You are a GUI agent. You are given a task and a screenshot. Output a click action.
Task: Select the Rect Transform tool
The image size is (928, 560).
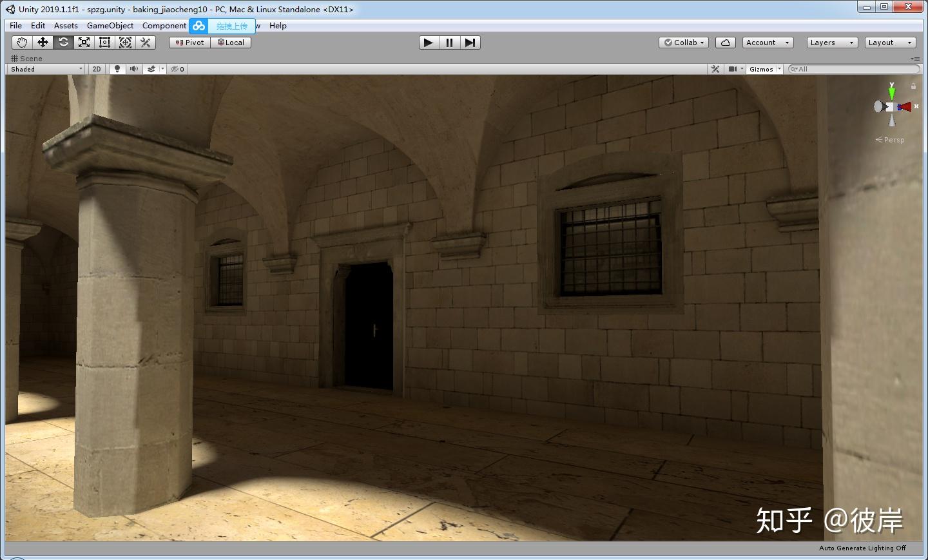[x=104, y=43]
